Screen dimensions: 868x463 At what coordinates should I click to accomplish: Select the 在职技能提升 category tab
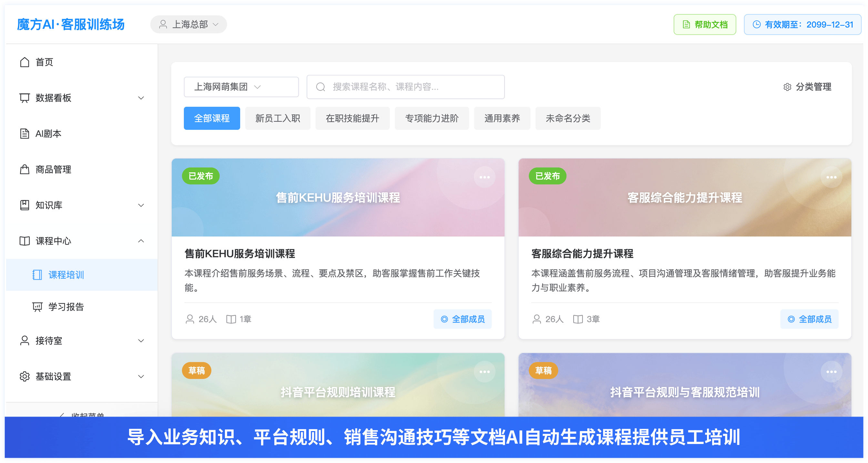click(352, 118)
